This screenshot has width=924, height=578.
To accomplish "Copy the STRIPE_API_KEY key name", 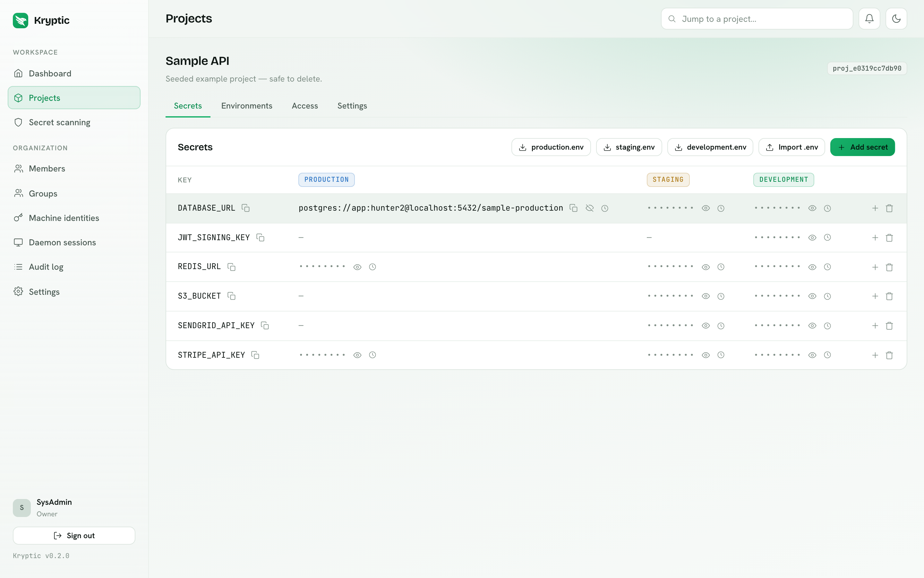I will coord(255,355).
